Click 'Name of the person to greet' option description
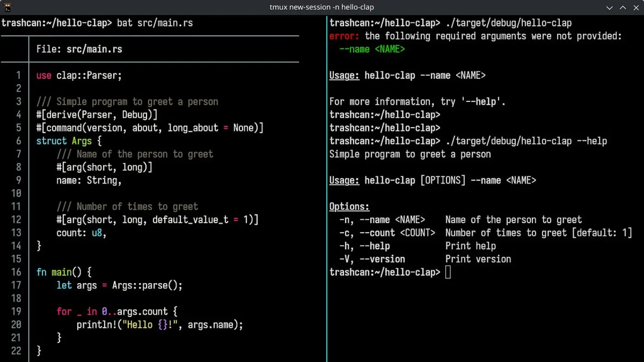Image resolution: width=644 pixels, height=362 pixels. (x=514, y=220)
